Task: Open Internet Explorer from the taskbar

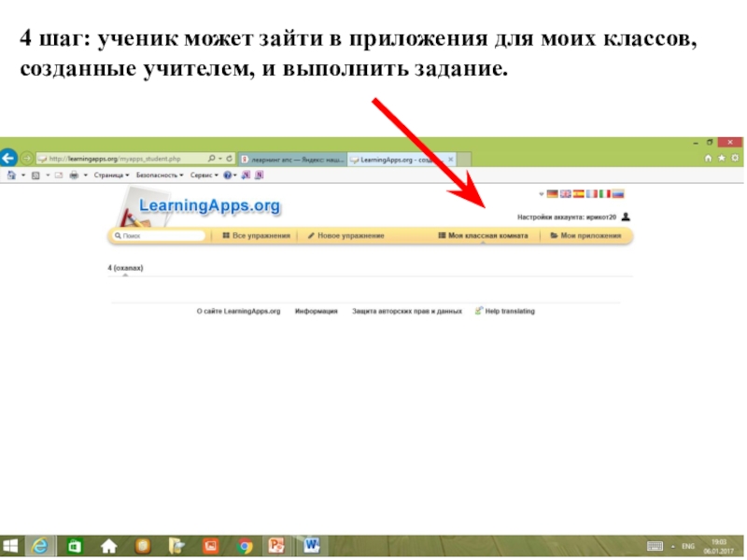Action: click(39, 546)
